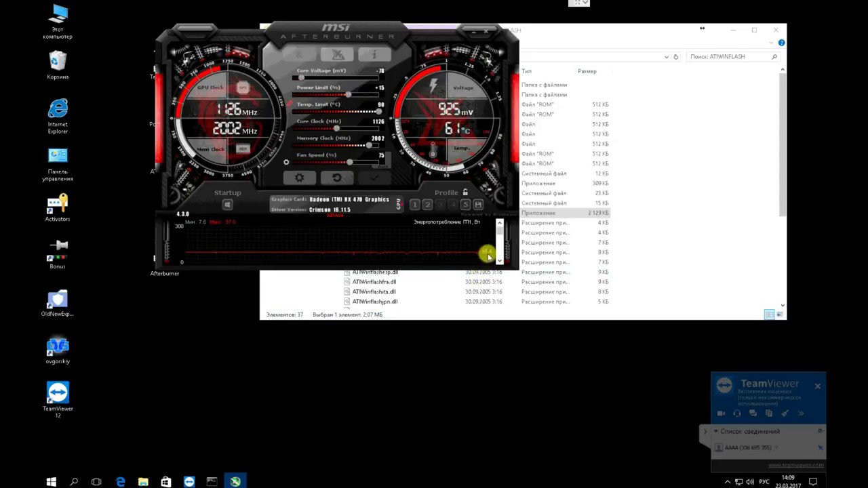This screenshot has height=488, width=868.
Task: Open TeamViewer whiteboard brush icon
Action: [785, 413]
